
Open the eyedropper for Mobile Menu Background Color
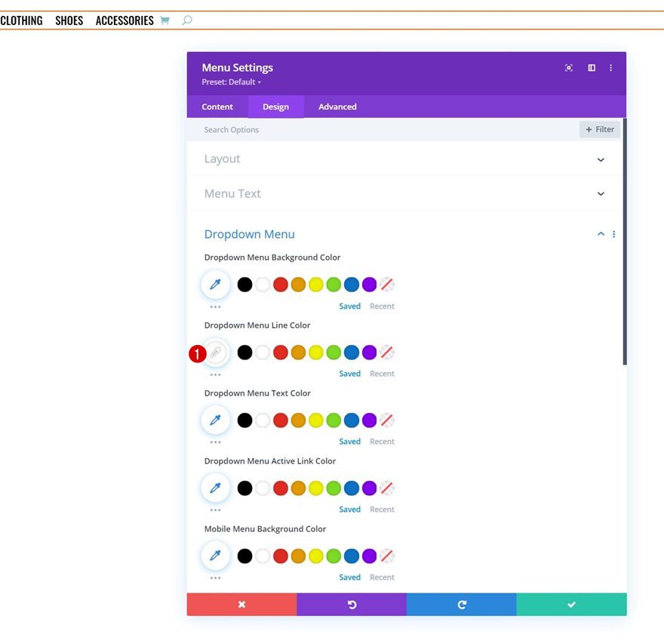tap(215, 556)
